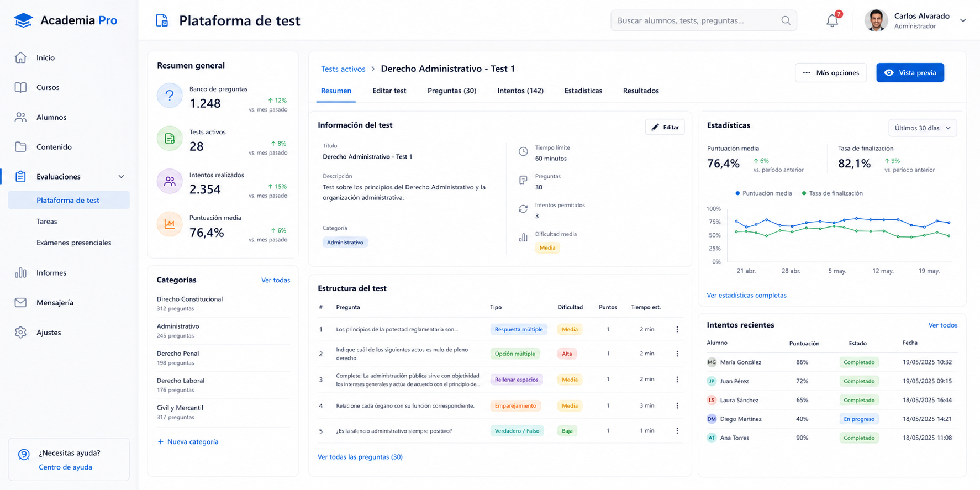Open the user account dropdown arrow
This screenshot has height=490, width=980.
pyautogui.click(x=963, y=20)
